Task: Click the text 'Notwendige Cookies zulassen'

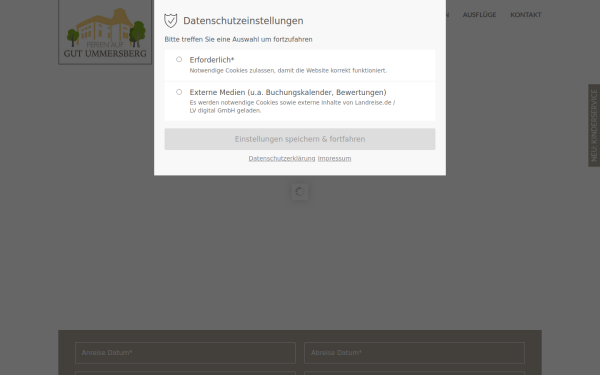Action: point(232,71)
